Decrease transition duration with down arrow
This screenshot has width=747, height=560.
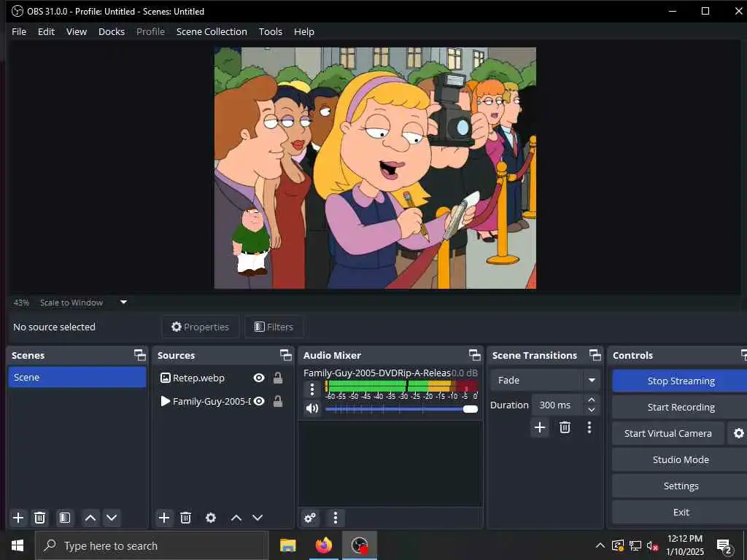pos(591,410)
